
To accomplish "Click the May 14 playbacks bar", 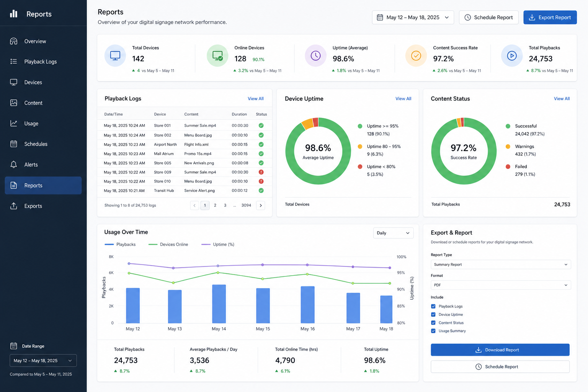I will (x=219, y=304).
